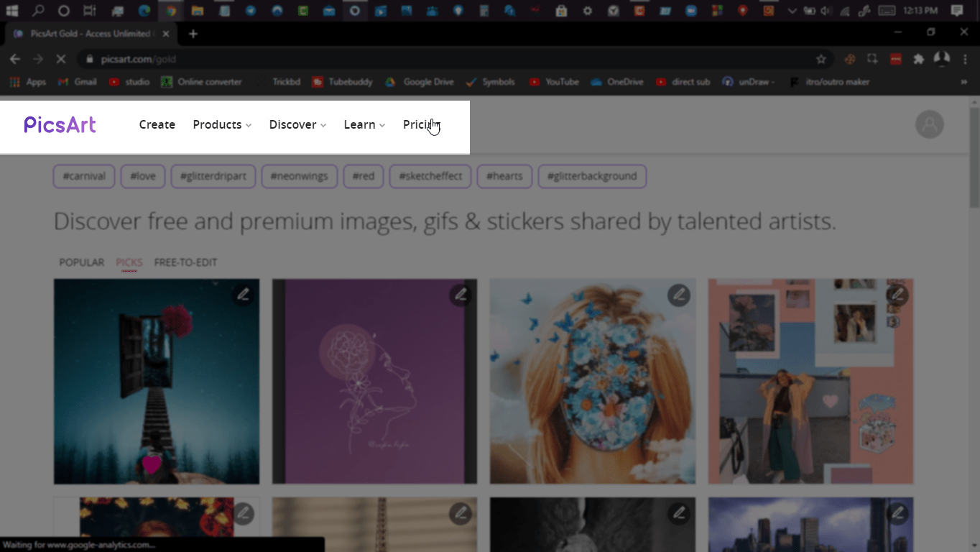Open the Chrome three-dot menu
Image resolution: width=980 pixels, height=552 pixels.
964,59
